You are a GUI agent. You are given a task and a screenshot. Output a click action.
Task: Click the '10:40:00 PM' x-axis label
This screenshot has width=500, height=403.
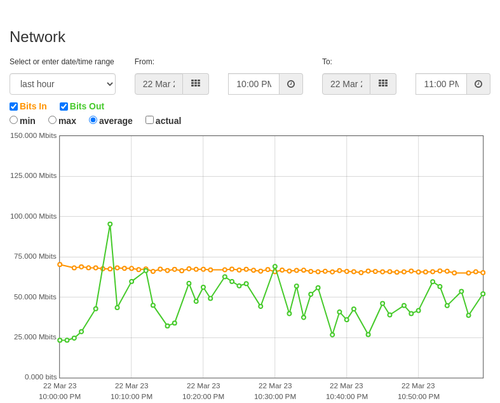click(x=347, y=397)
